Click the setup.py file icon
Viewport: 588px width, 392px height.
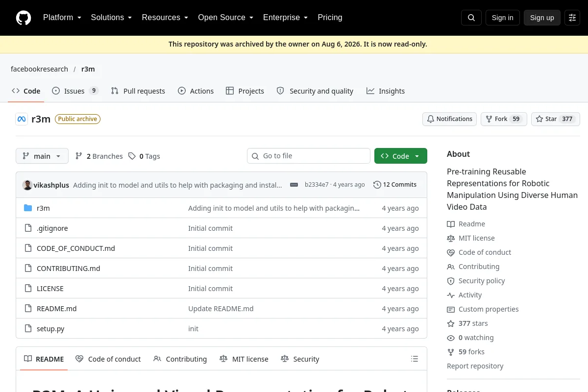(x=28, y=329)
